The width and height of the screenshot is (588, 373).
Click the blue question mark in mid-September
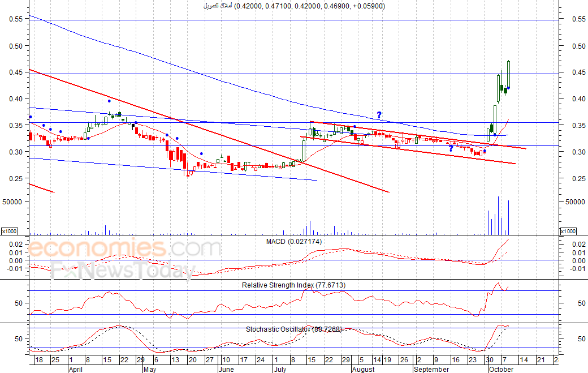click(x=451, y=149)
